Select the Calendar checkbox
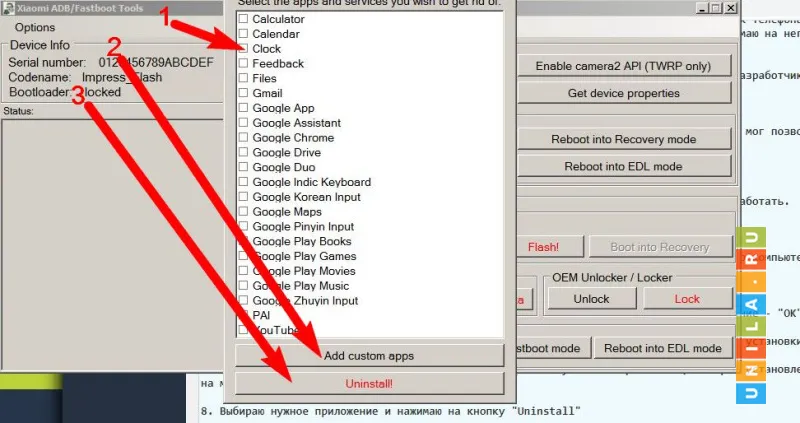The width and height of the screenshot is (800, 423). coord(244,34)
